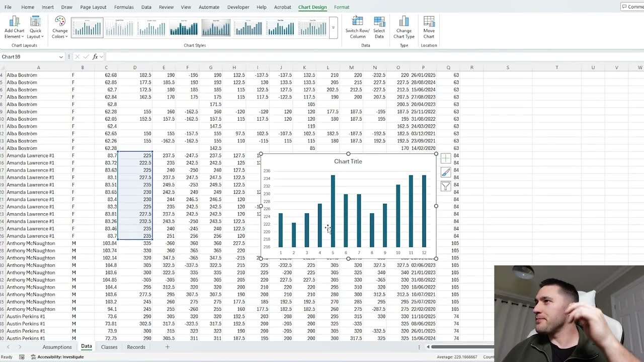
Task: Open the Formulas tab
Action: click(124, 7)
